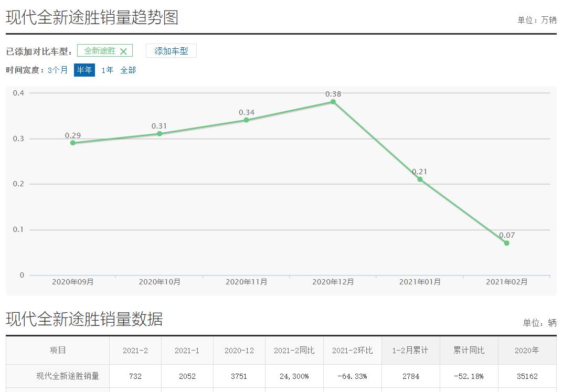Click the 2020年11月 data point 0.34
This screenshot has width=563, height=392.
[x=247, y=120]
